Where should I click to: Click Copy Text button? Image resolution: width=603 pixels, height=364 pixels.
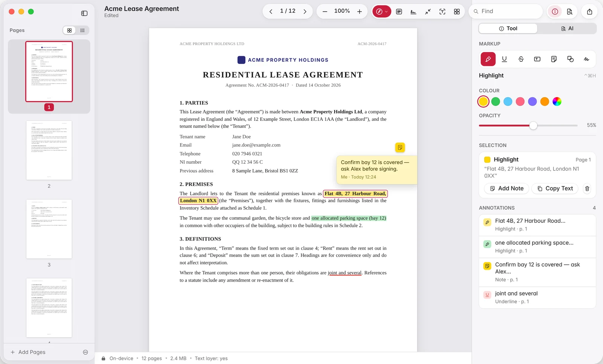[555, 189]
